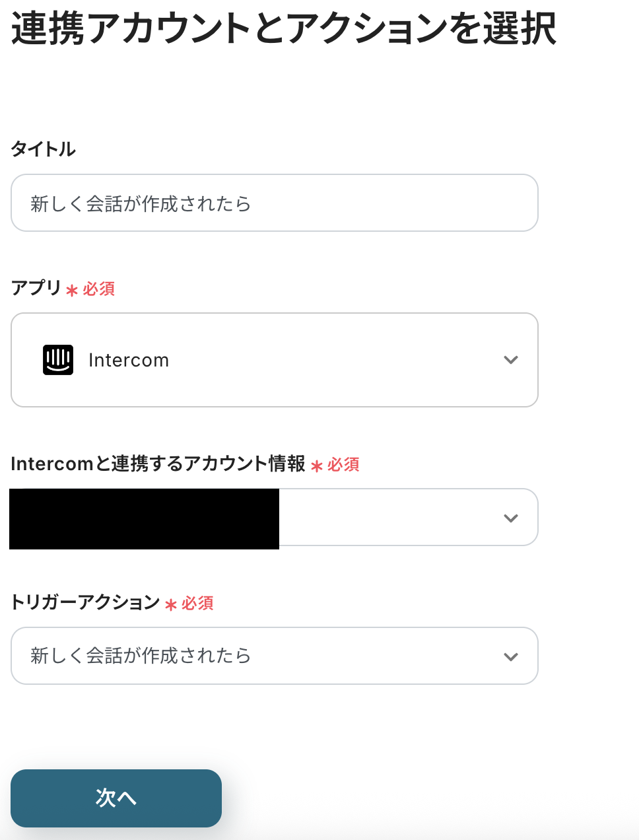The image size is (639, 840).
Task: Open the account info dropdown chevron
Action: click(510, 518)
